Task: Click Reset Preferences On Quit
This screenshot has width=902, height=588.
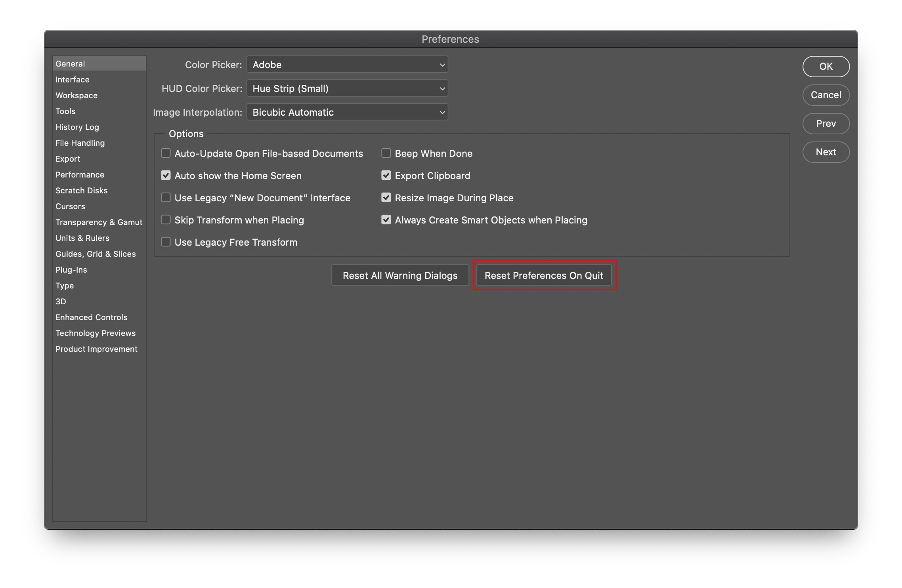Action: point(544,275)
